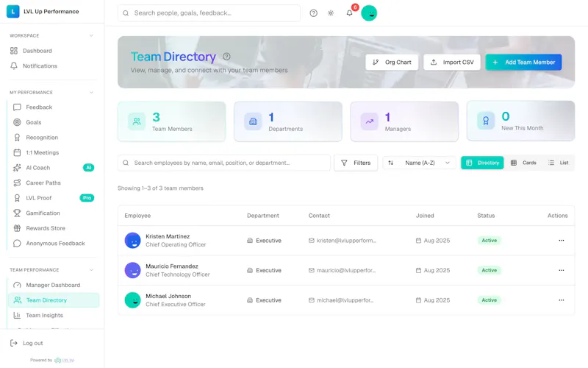588x368 pixels.
Task: Click the Departments stat card icon
Action: pyautogui.click(x=253, y=121)
